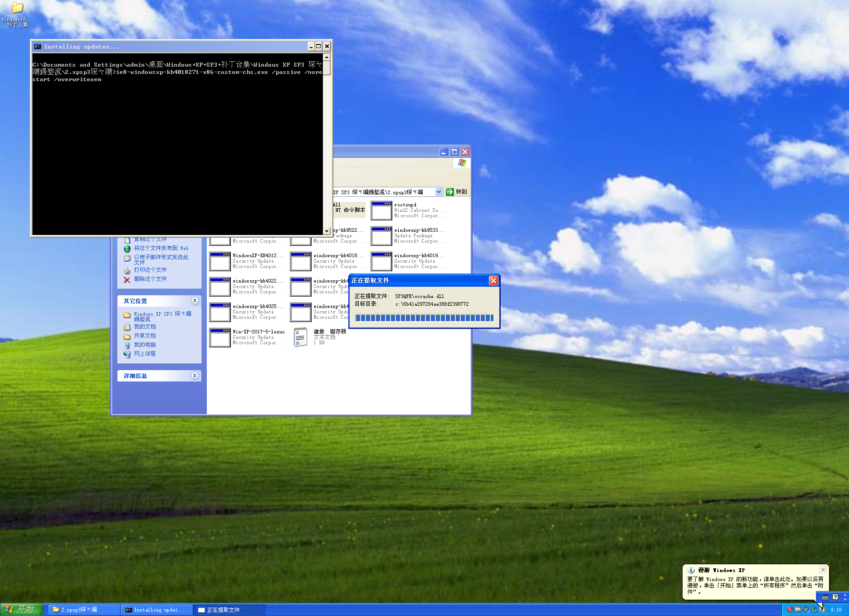
Task: Switch to Installing updates taskbar button
Action: (156, 610)
